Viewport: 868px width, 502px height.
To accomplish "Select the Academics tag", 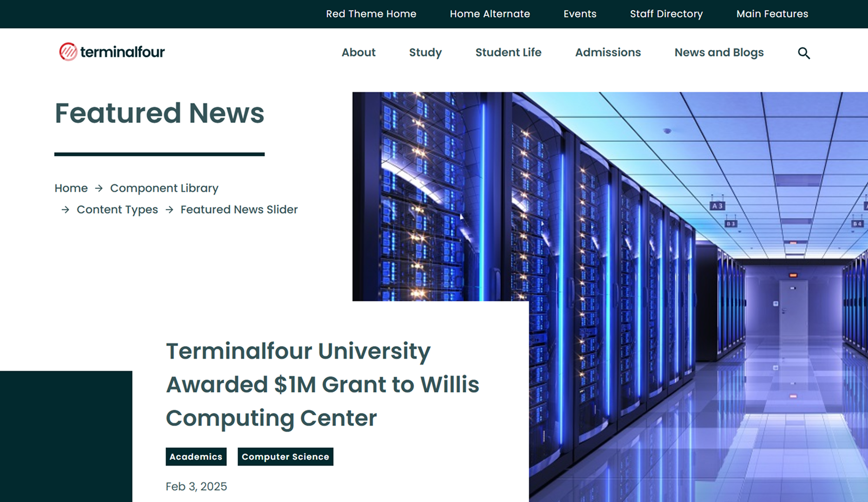I will [196, 456].
